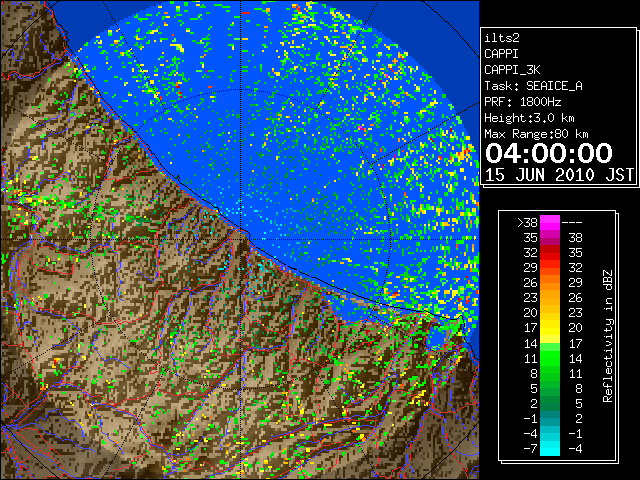Click the 'Reflectivity in dBZ' legend title

click(x=608, y=336)
